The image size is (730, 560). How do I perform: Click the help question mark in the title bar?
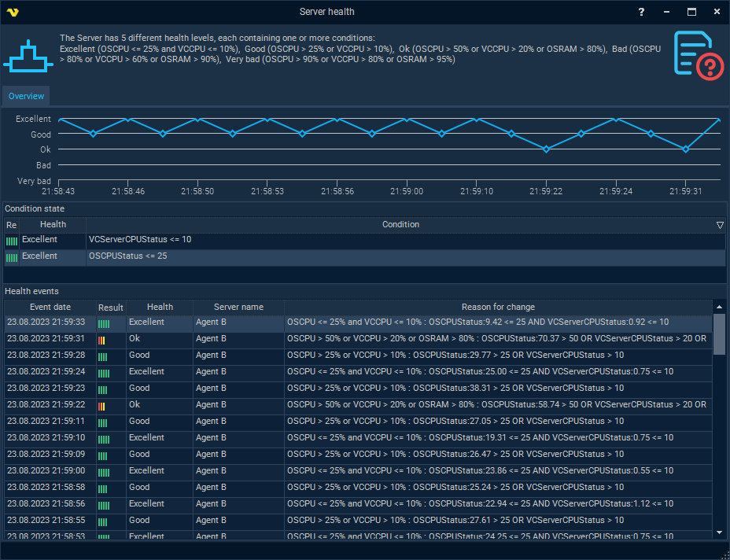coord(640,12)
